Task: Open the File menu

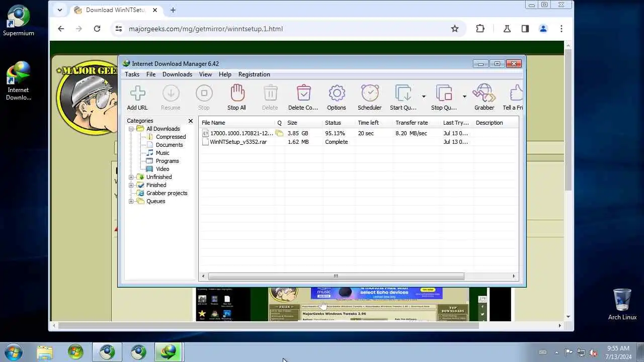Action: tap(151, 74)
